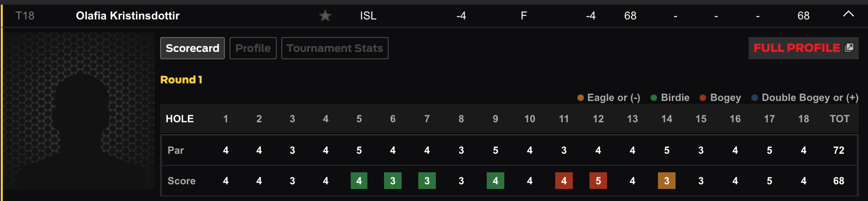
Task: Click the orange Eagle legend dot
Action: click(581, 98)
